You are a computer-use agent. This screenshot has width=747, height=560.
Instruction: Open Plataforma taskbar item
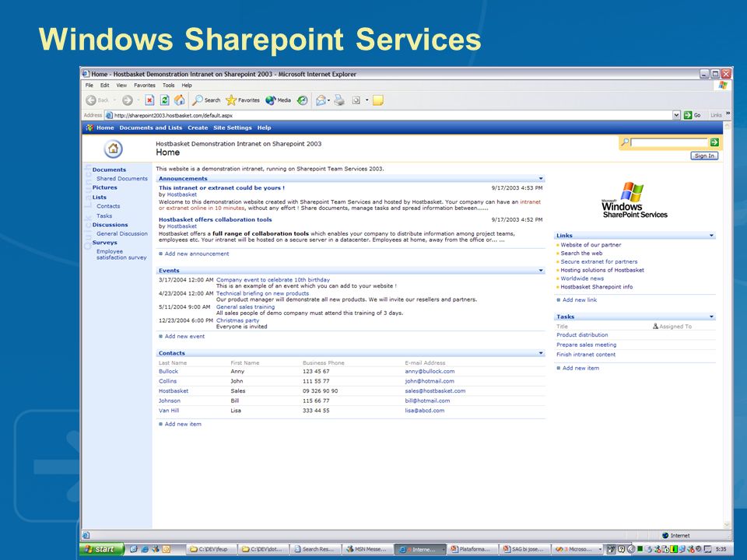pos(472,549)
